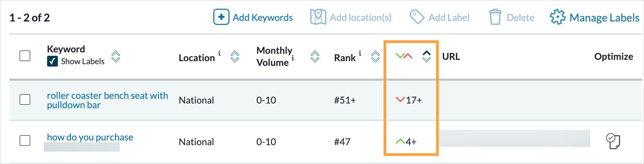Click the Delete trash can icon
The height and width of the screenshot is (164, 644).
(495, 17)
